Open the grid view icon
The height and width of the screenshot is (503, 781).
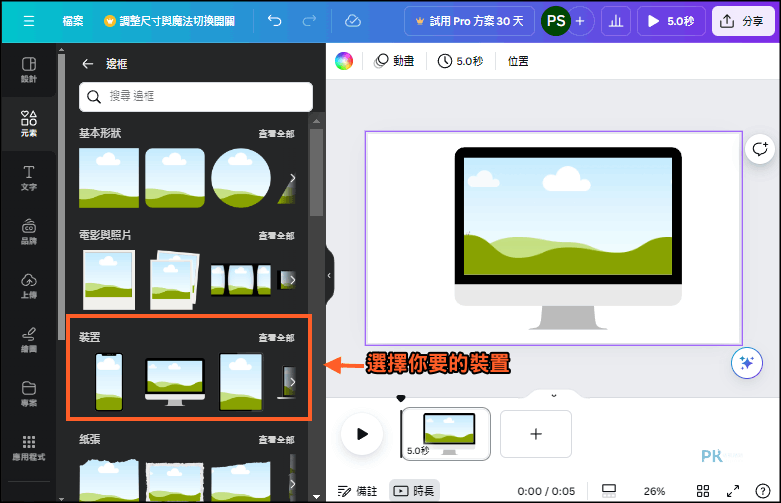pyautogui.click(x=703, y=492)
